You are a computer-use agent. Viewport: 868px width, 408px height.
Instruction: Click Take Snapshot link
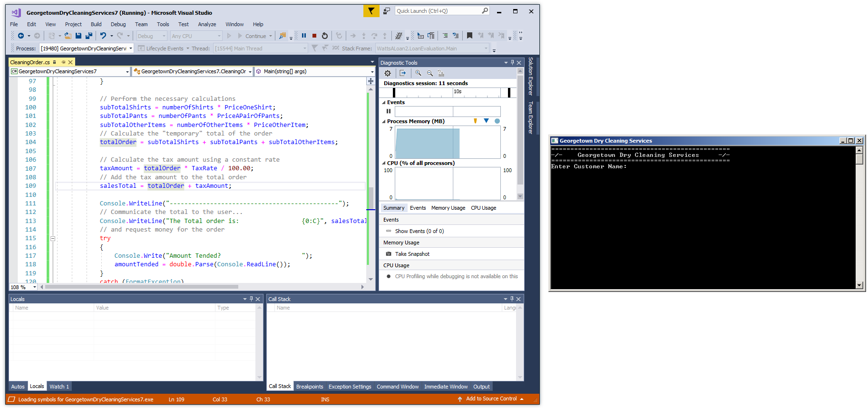pyautogui.click(x=412, y=254)
